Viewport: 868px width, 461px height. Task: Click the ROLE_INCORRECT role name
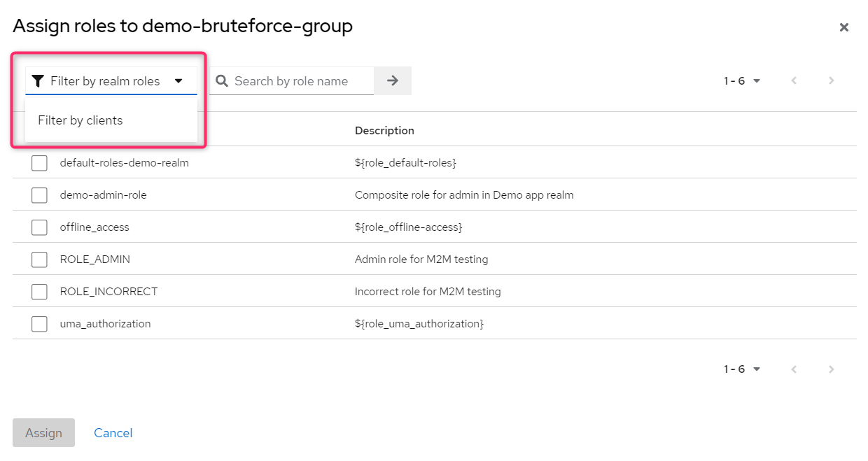pos(109,292)
